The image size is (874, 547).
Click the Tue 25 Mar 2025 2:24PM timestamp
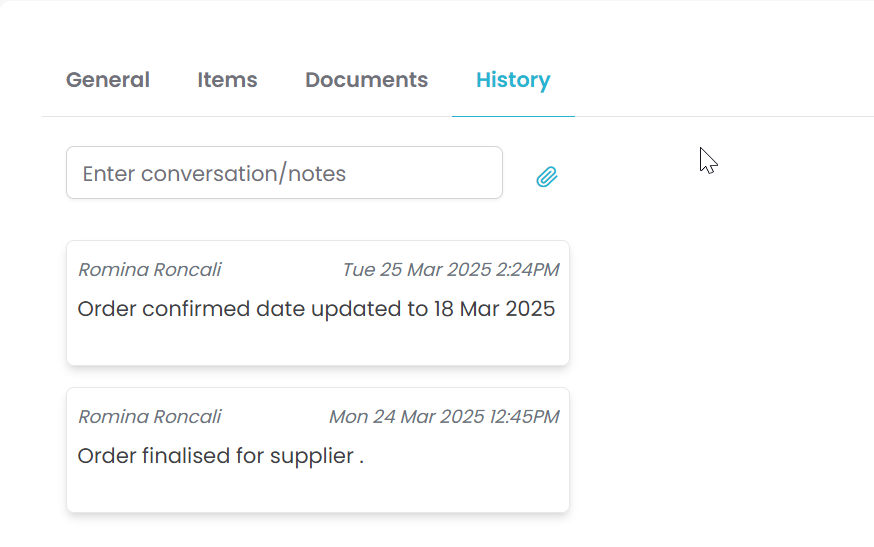click(x=450, y=270)
